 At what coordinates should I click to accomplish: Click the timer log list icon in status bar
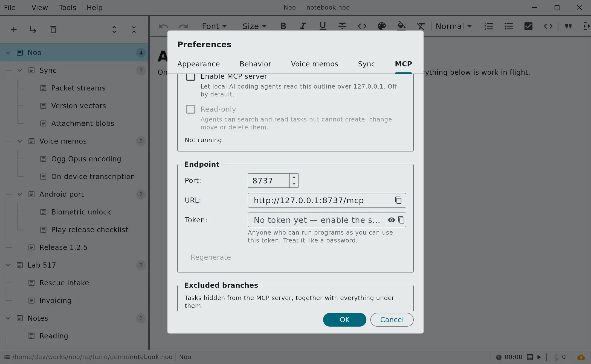[x=530, y=357]
